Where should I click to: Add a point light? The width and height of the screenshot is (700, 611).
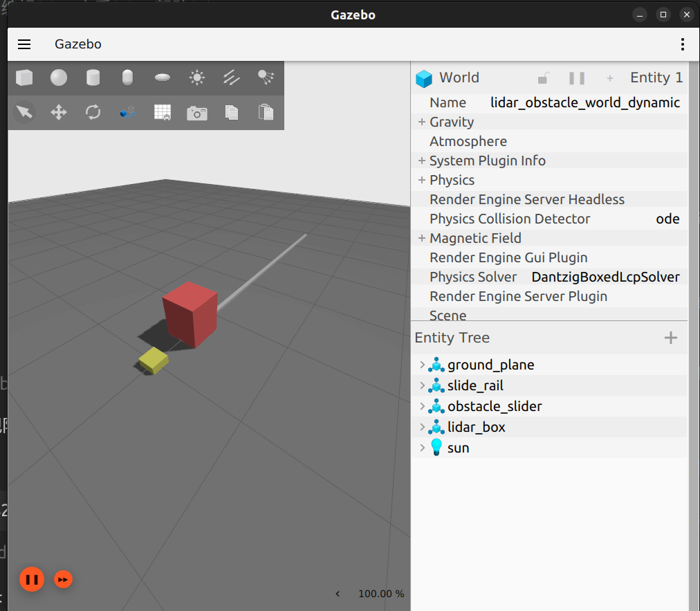197,77
